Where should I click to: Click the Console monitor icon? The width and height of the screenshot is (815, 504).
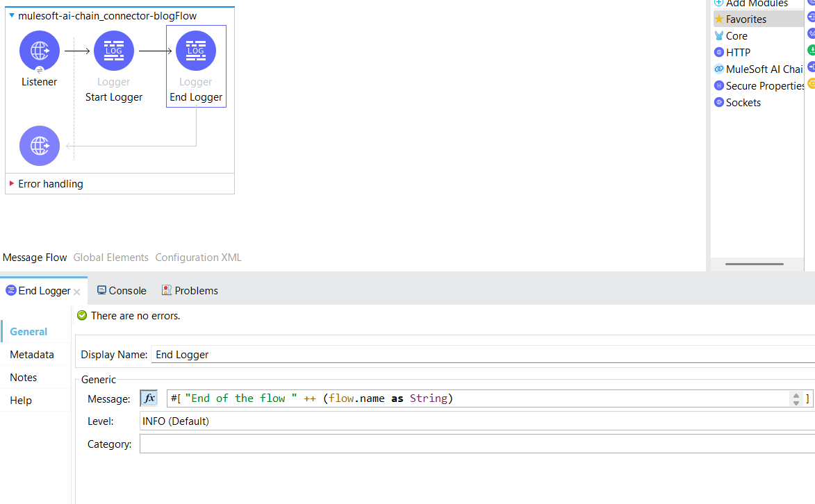[102, 290]
